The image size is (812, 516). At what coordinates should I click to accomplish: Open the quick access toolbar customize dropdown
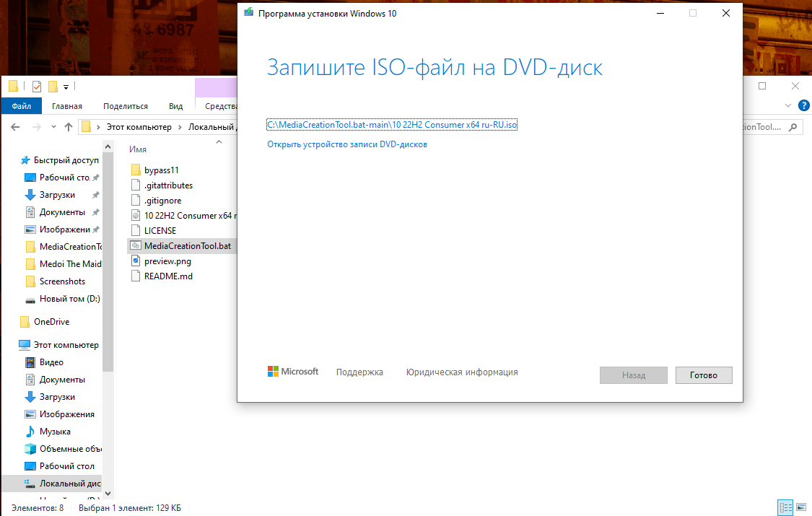66,87
